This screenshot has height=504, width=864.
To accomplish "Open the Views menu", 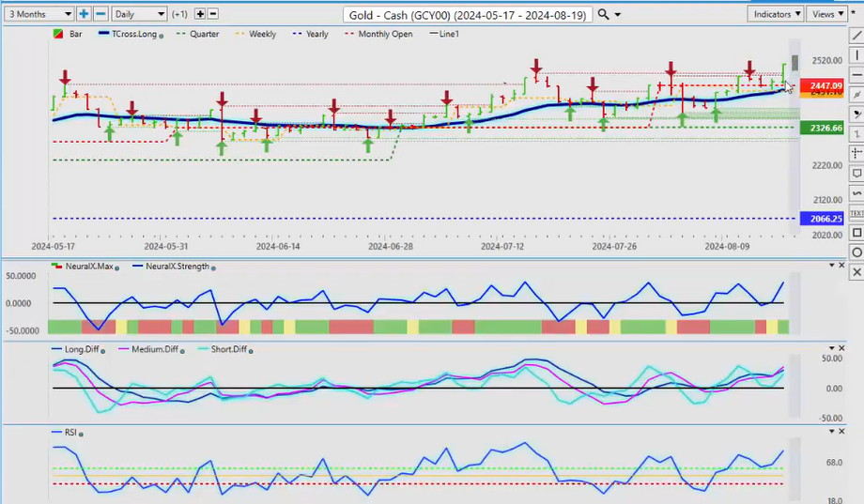I will [x=826, y=14].
